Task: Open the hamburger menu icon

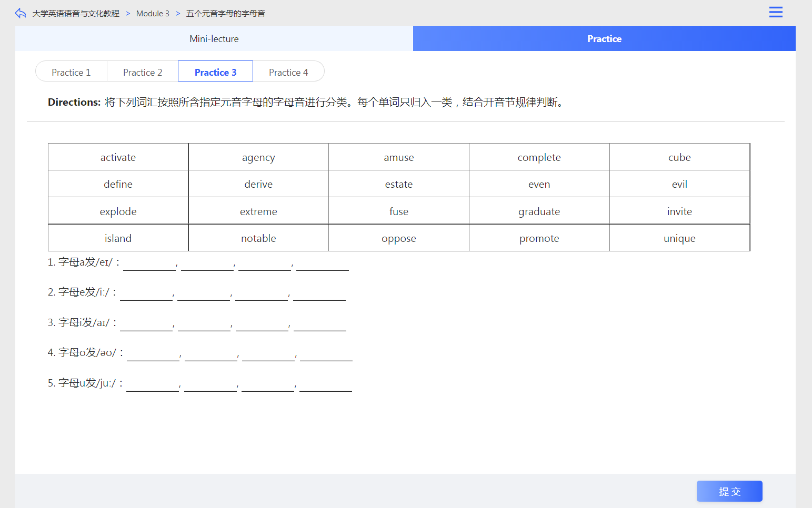Action: (x=775, y=12)
